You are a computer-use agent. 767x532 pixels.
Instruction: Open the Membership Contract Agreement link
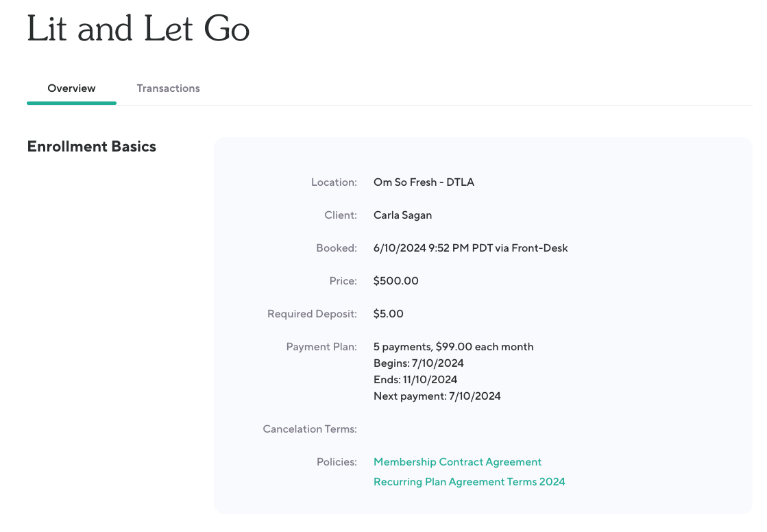[457, 462]
